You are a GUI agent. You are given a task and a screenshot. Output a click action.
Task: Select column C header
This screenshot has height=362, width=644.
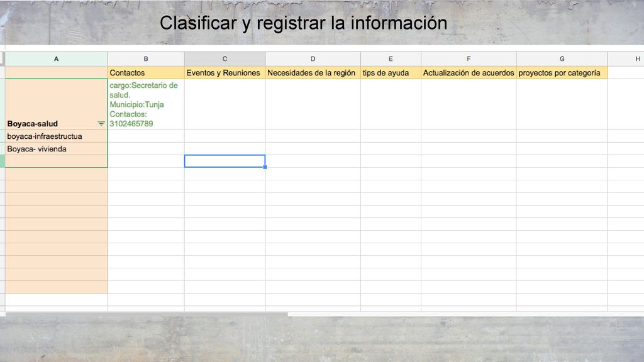225,58
